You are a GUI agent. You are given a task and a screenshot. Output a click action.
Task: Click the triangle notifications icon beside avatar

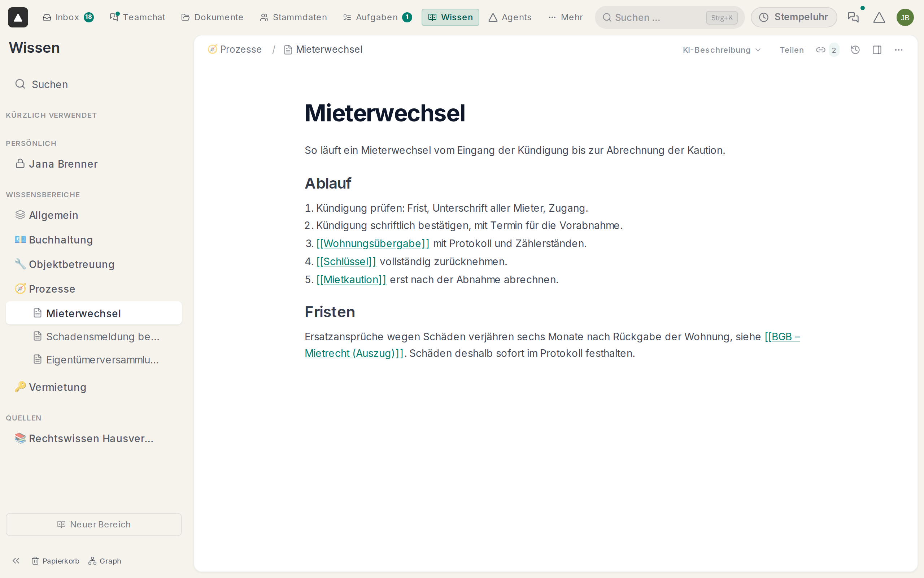point(879,17)
